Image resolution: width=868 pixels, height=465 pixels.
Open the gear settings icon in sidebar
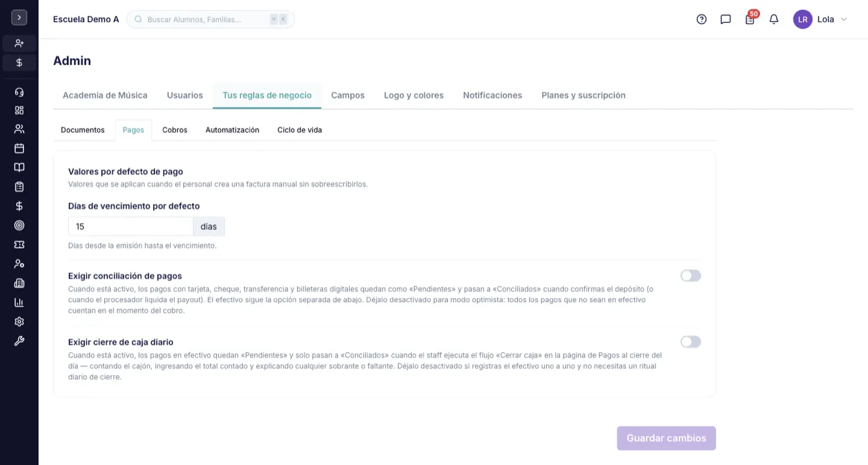(x=19, y=322)
